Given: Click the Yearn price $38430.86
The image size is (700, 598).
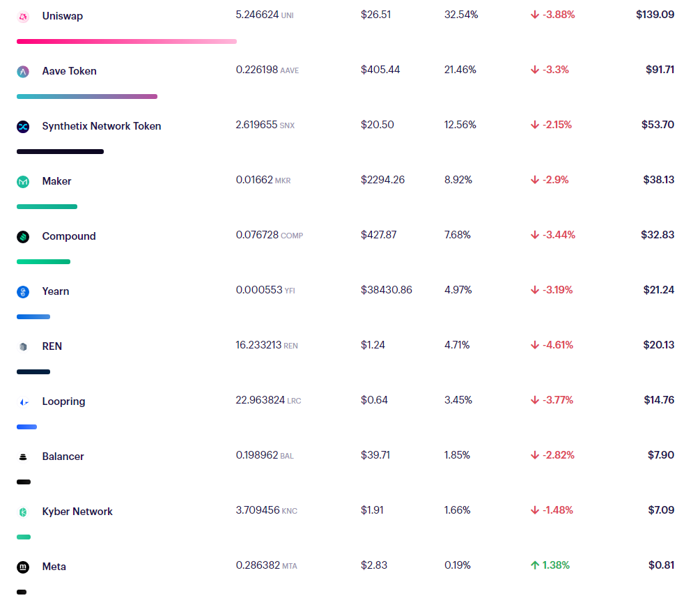Looking at the screenshot, I should tap(387, 290).
